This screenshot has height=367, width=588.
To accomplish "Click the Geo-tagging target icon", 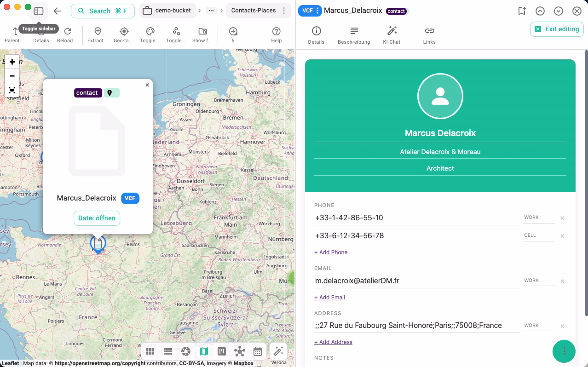I will (123, 31).
